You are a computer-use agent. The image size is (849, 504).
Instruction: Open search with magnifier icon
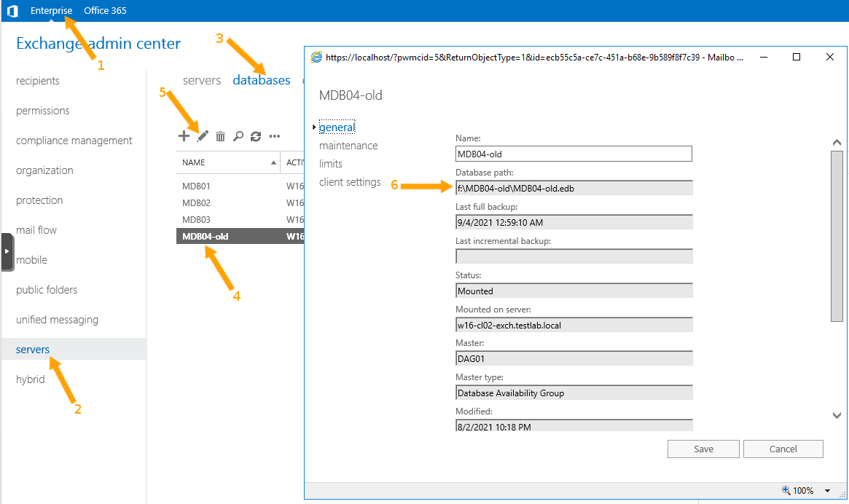coord(238,136)
